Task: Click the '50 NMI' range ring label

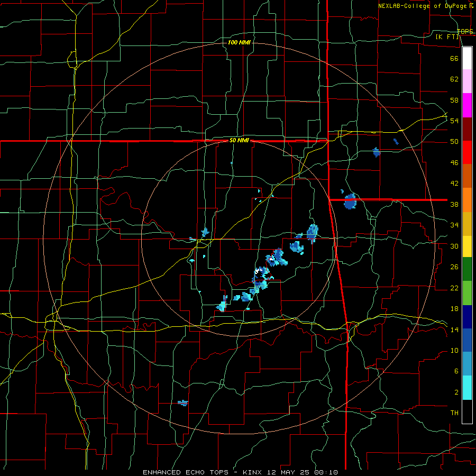Action: pyautogui.click(x=239, y=140)
